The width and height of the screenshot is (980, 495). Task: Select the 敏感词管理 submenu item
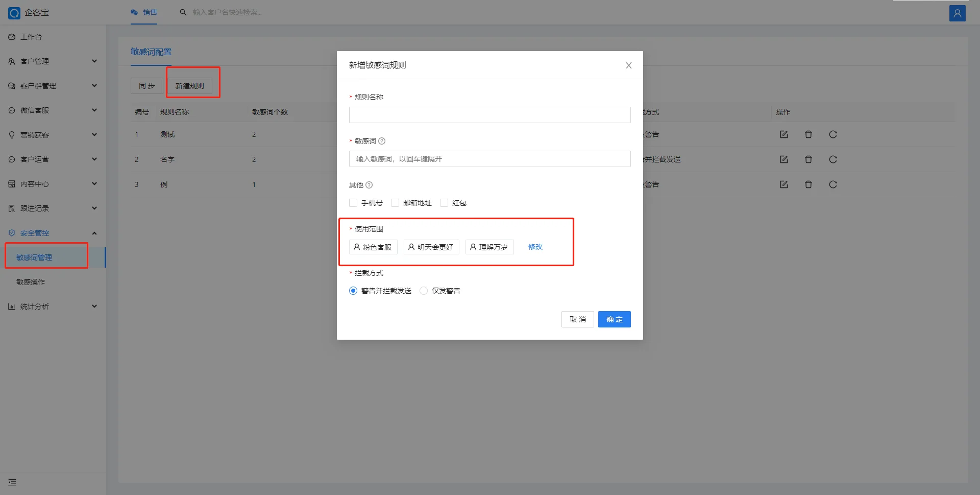pos(53,257)
